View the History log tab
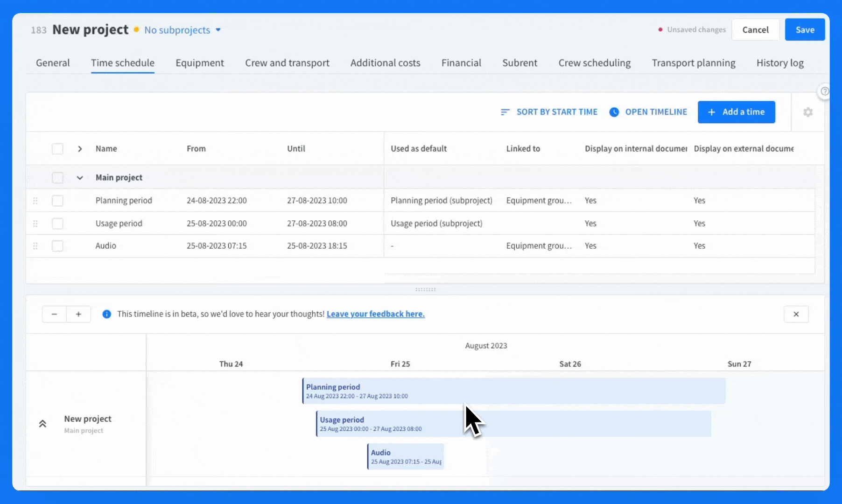Screen dimensions: 842x504 780,63
